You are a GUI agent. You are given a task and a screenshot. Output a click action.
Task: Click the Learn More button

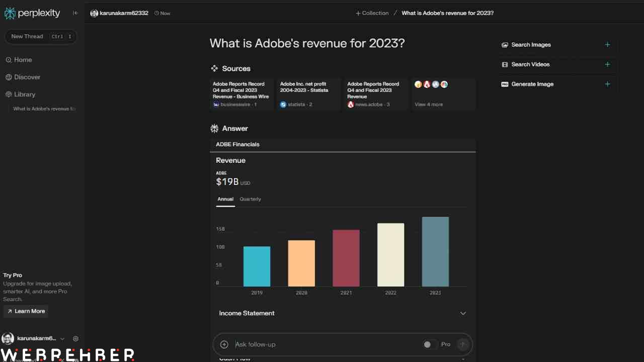tap(26, 311)
